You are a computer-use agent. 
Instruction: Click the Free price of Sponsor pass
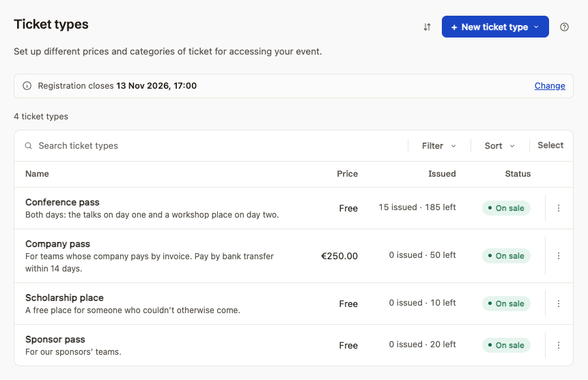pyautogui.click(x=348, y=345)
